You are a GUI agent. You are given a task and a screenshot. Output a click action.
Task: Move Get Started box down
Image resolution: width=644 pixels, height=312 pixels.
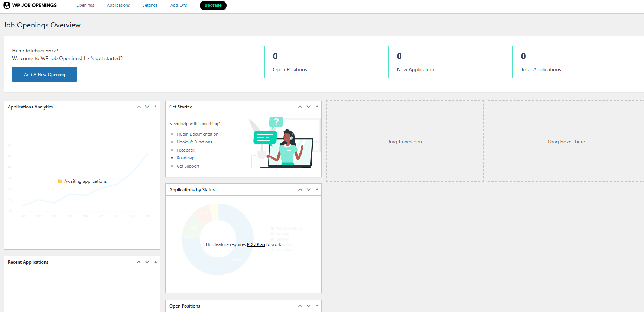tap(309, 107)
